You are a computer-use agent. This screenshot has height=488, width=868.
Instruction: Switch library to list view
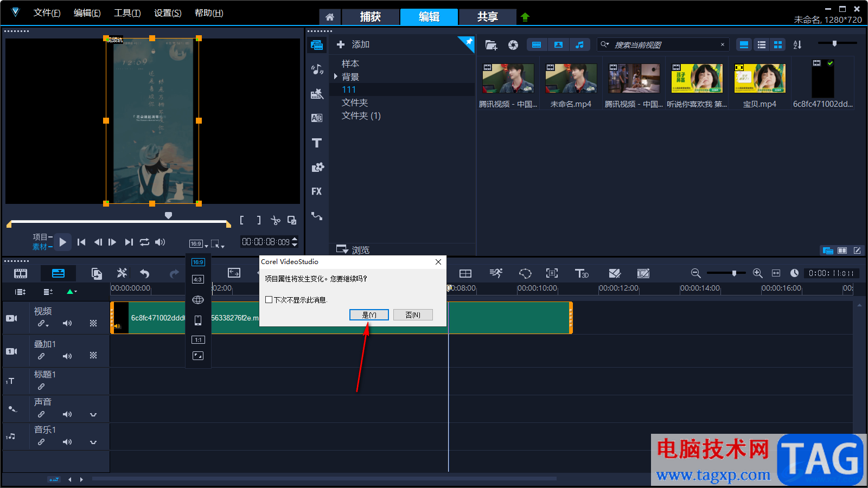762,45
